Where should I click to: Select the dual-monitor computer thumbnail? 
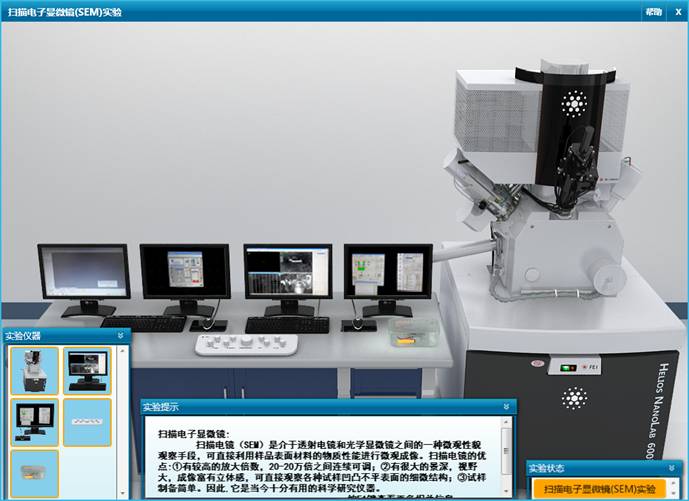click(33, 421)
